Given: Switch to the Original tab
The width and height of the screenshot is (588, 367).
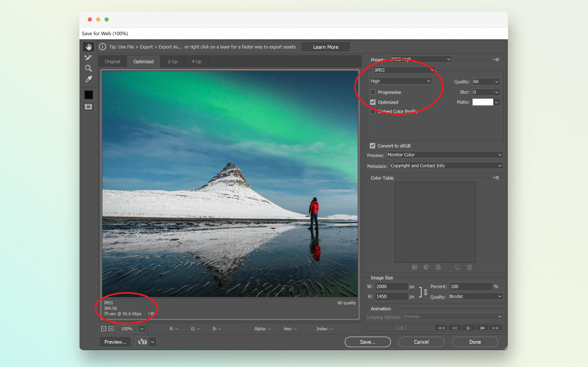Looking at the screenshot, I should [112, 62].
